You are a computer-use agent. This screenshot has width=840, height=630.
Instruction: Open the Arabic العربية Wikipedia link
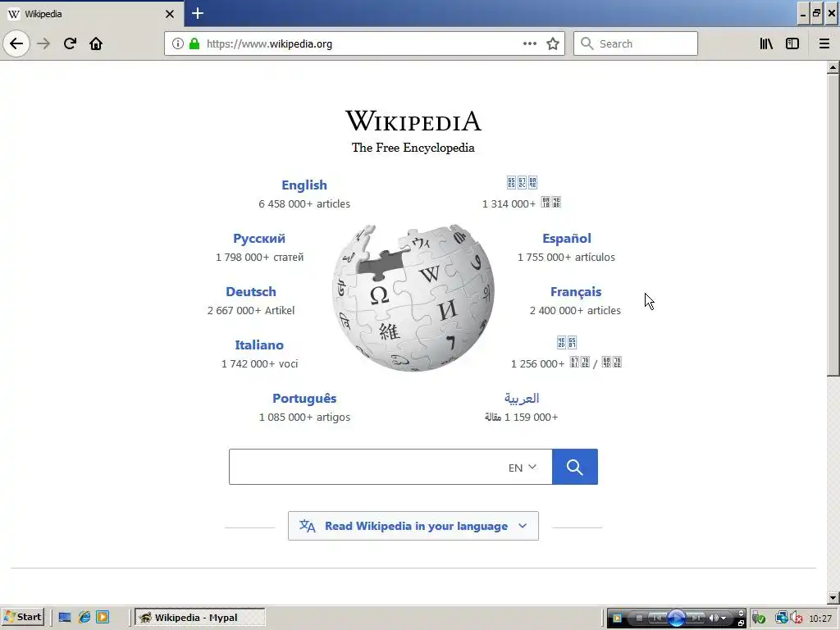pyautogui.click(x=521, y=398)
